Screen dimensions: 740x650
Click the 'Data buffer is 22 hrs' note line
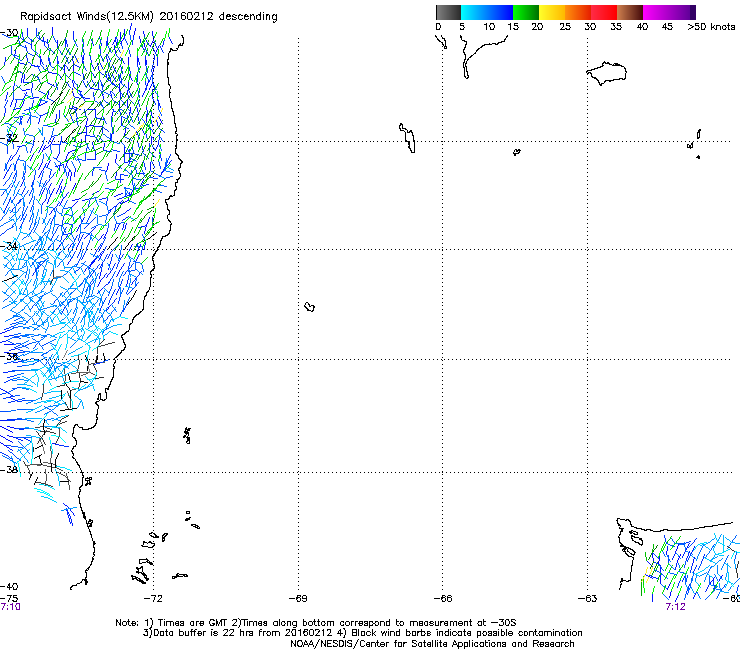[362, 633]
